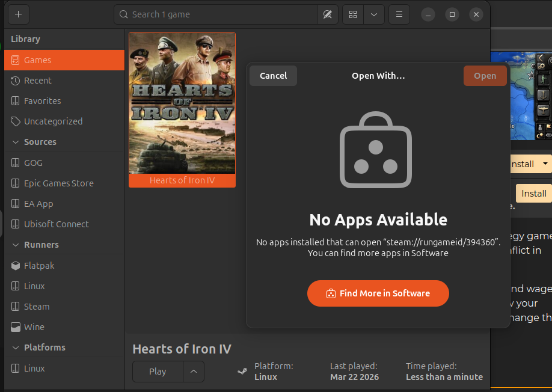Close the Lutris window
This screenshot has width=552, height=392.
[x=476, y=14]
